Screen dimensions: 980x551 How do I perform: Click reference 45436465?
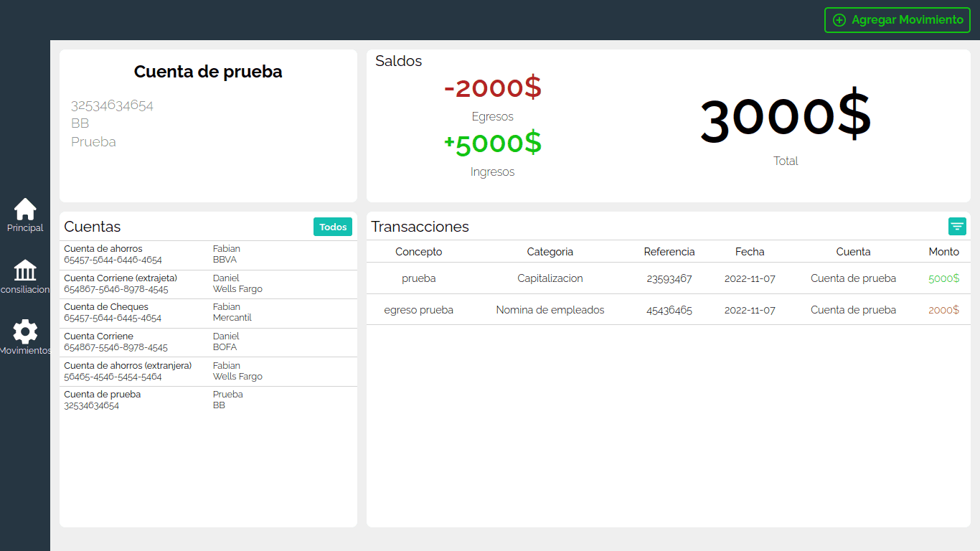(669, 310)
